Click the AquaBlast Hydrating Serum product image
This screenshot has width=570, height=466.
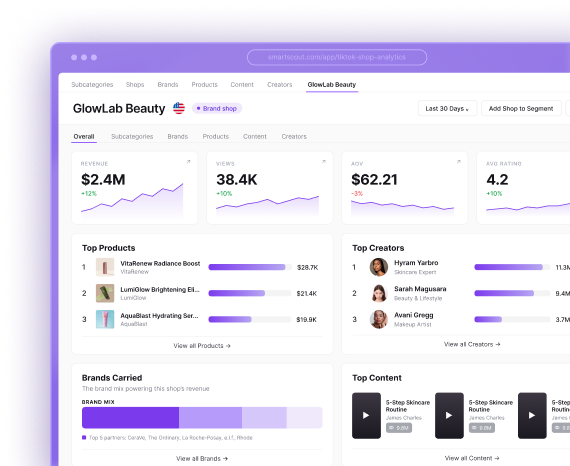click(x=105, y=320)
